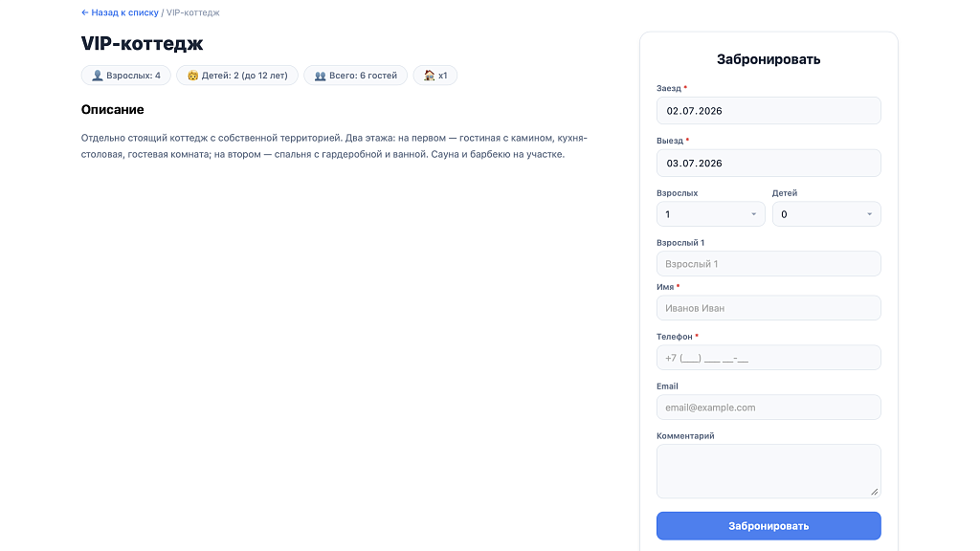Click the house icon next to x1

click(x=430, y=76)
